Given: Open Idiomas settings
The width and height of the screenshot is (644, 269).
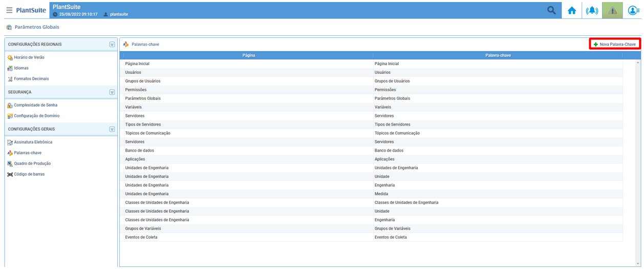Looking at the screenshot, I should click(22, 68).
